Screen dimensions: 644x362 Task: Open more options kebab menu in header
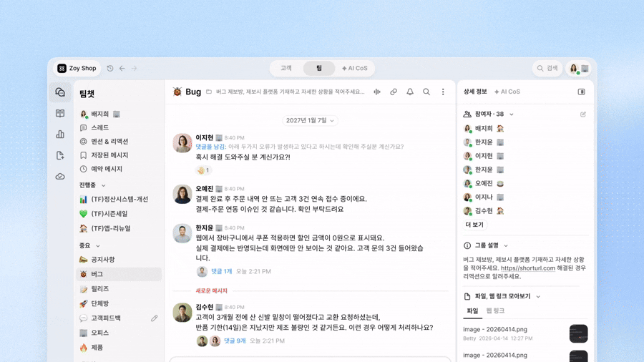coord(443,92)
